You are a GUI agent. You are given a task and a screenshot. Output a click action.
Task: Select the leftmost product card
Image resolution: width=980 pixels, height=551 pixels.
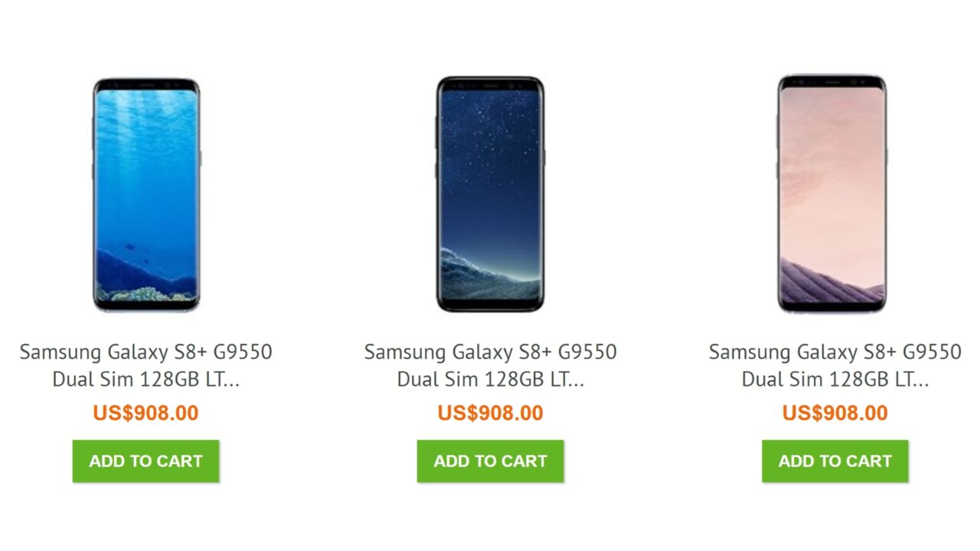click(145, 268)
